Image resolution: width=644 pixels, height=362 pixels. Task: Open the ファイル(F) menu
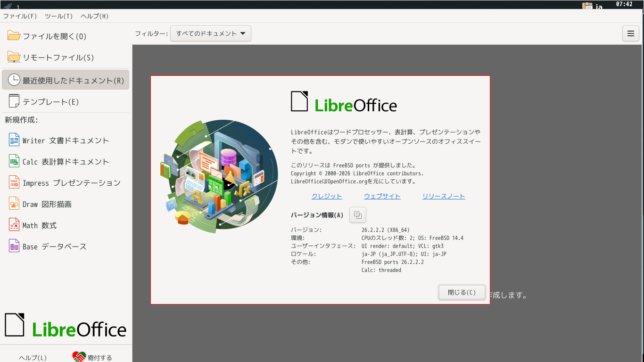pyautogui.click(x=20, y=16)
